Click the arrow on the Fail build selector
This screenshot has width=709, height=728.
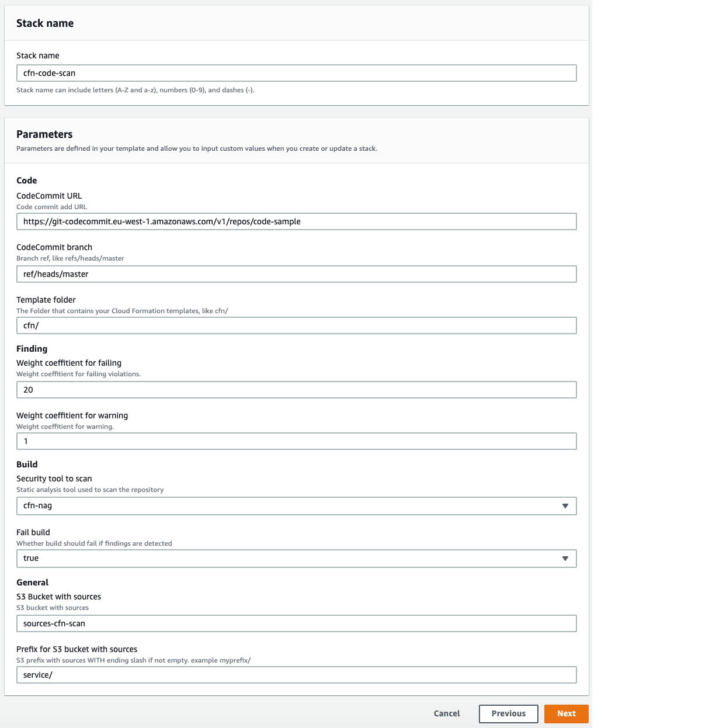click(x=565, y=558)
